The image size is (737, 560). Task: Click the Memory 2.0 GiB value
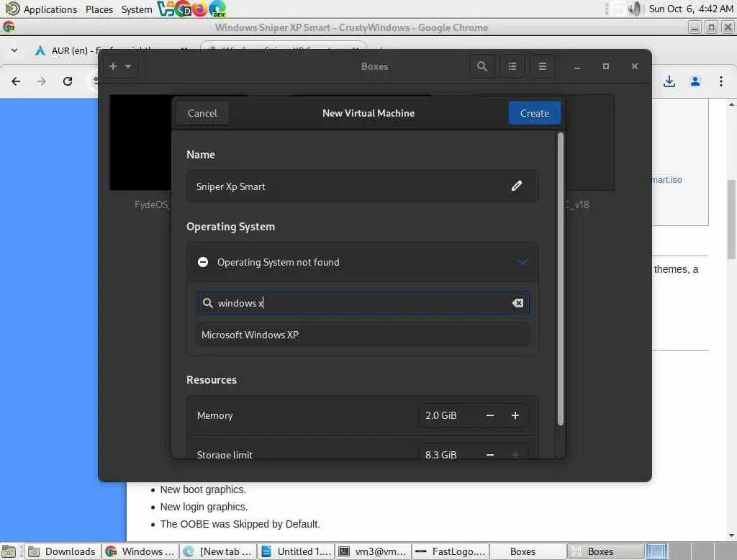coord(441,415)
